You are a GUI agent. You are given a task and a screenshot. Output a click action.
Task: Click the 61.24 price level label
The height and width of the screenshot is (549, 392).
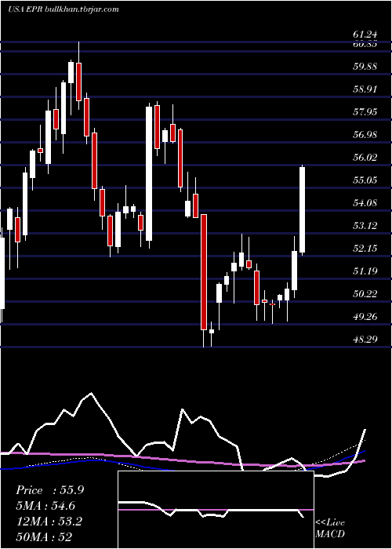point(365,35)
